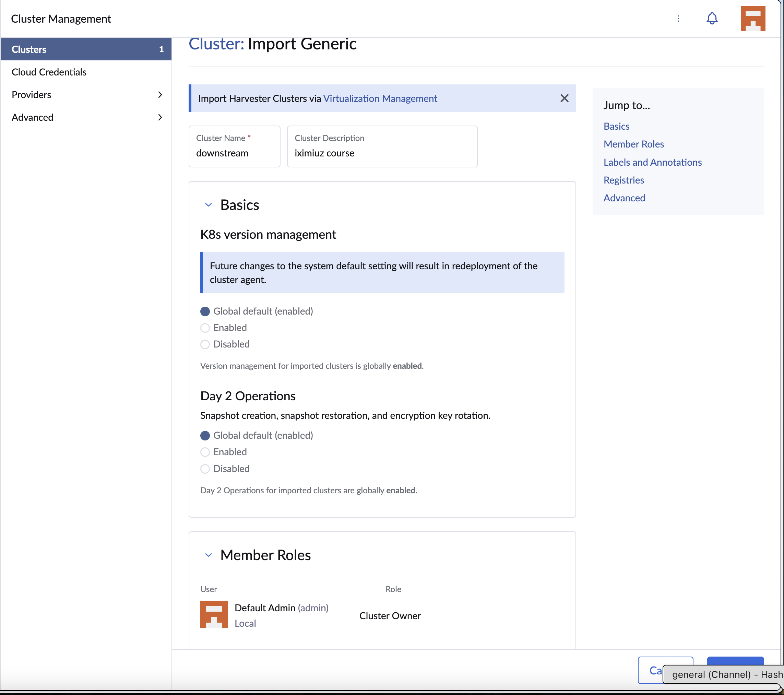This screenshot has width=784, height=695.
Task: Open Clusters in sidebar
Action: click(86, 49)
